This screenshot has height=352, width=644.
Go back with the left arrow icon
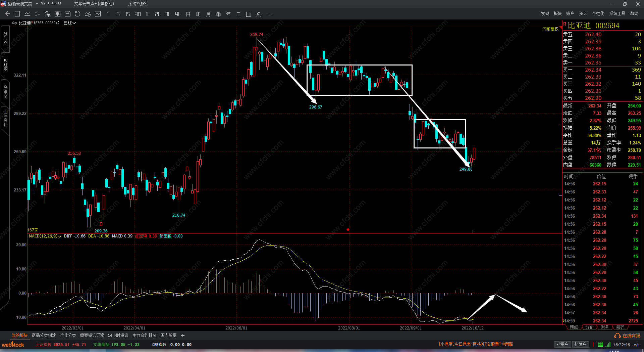tap(7, 14)
